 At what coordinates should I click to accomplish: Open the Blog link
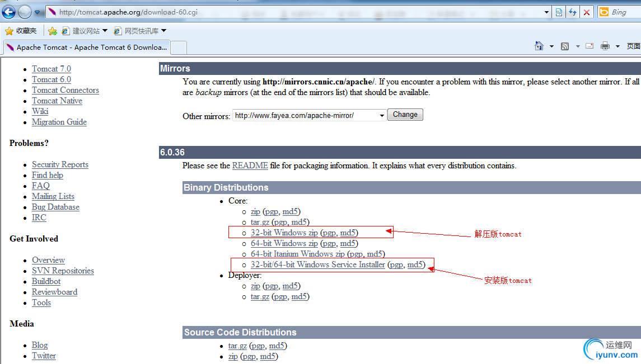coord(40,345)
